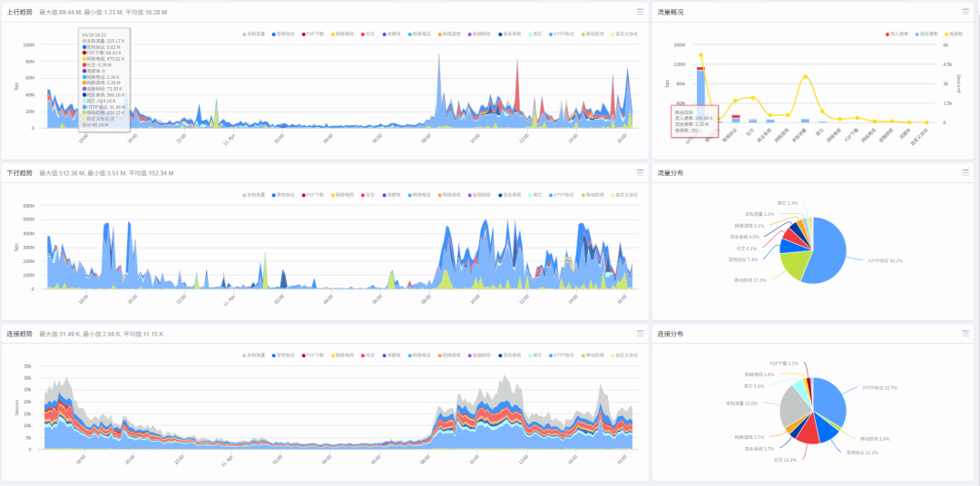
Task: Click the 上行趋势 panel title
Action: [19, 12]
